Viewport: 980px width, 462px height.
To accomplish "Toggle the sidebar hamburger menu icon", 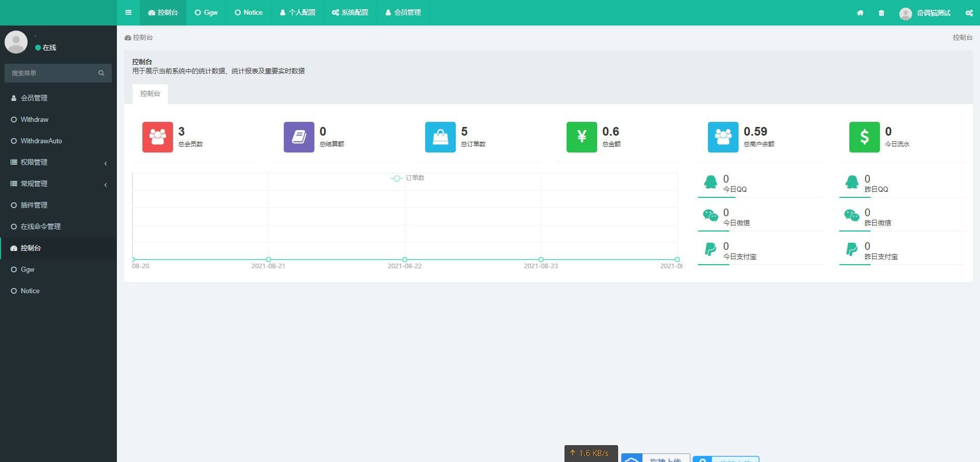I will (128, 13).
